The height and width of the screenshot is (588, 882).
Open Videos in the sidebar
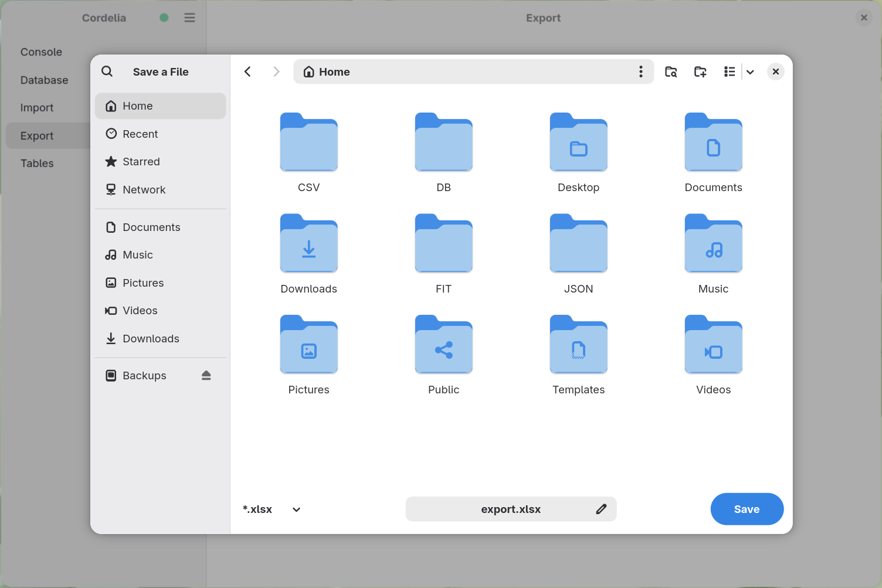click(x=160, y=311)
